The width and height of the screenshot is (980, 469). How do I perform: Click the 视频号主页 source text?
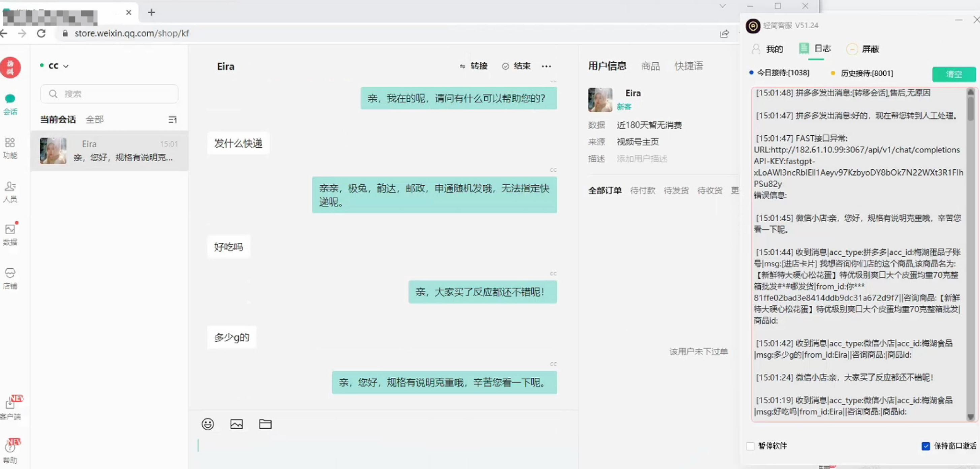click(x=638, y=142)
